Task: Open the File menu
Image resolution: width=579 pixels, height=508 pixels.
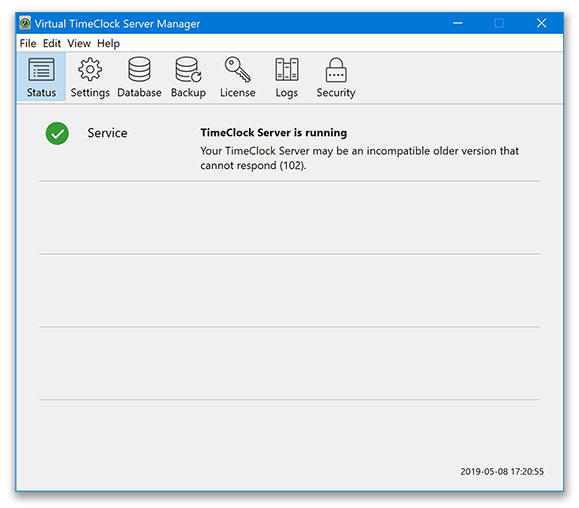Action: click(x=28, y=43)
